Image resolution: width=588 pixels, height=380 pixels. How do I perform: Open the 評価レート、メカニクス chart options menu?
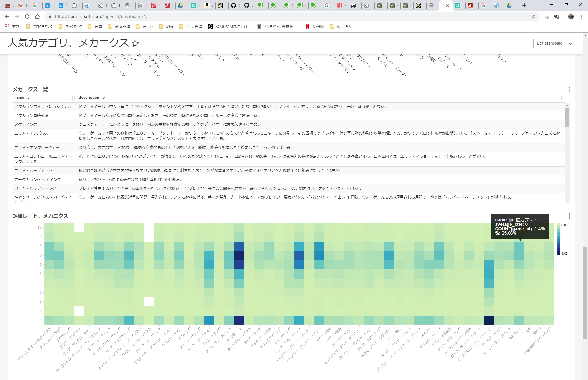tap(569, 216)
